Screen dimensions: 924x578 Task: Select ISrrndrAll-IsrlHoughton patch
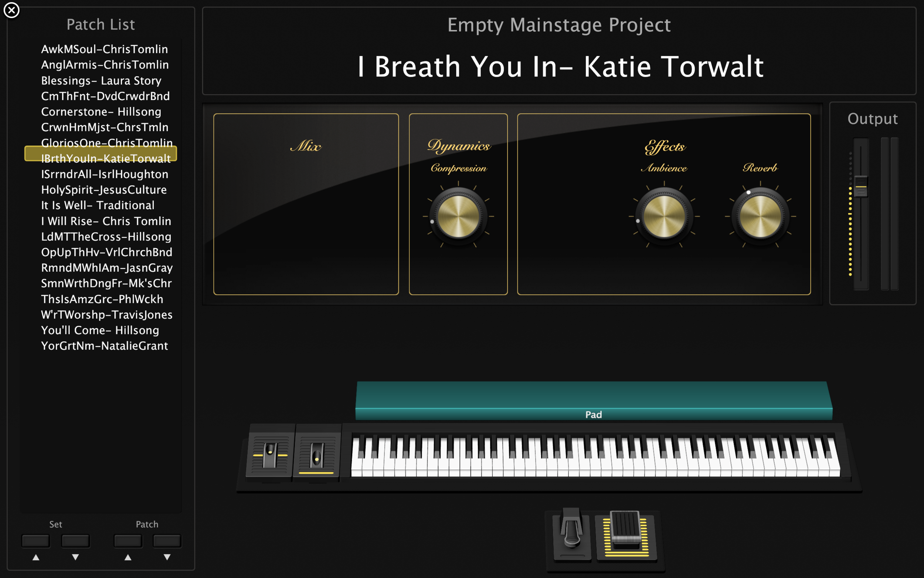104,174
